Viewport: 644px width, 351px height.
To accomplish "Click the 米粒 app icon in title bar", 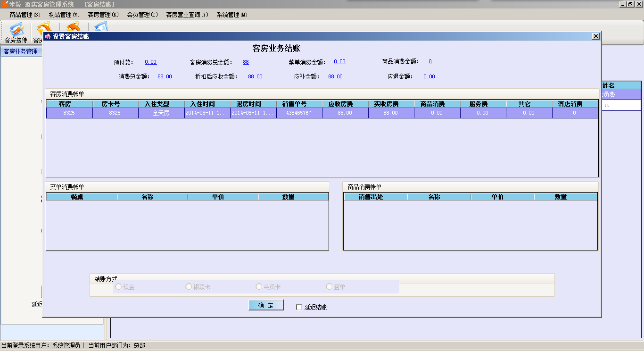I will (x=4, y=4).
